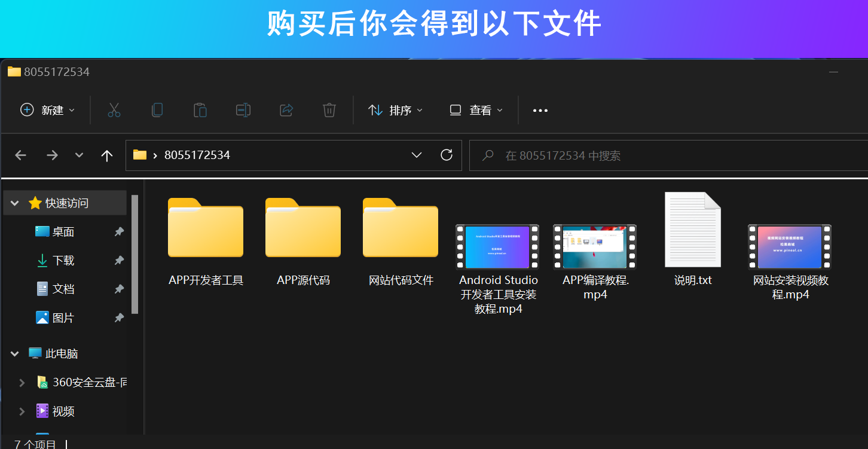Click the Cut scissors icon
The image size is (868, 449).
tap(114, 110)
